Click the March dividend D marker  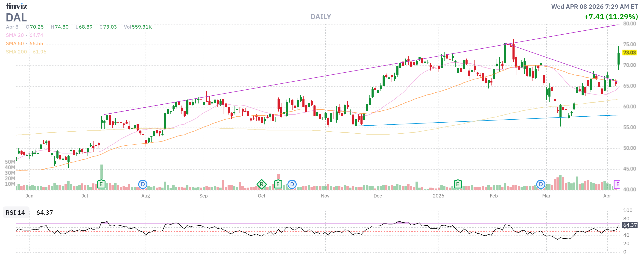pos(541,185)
